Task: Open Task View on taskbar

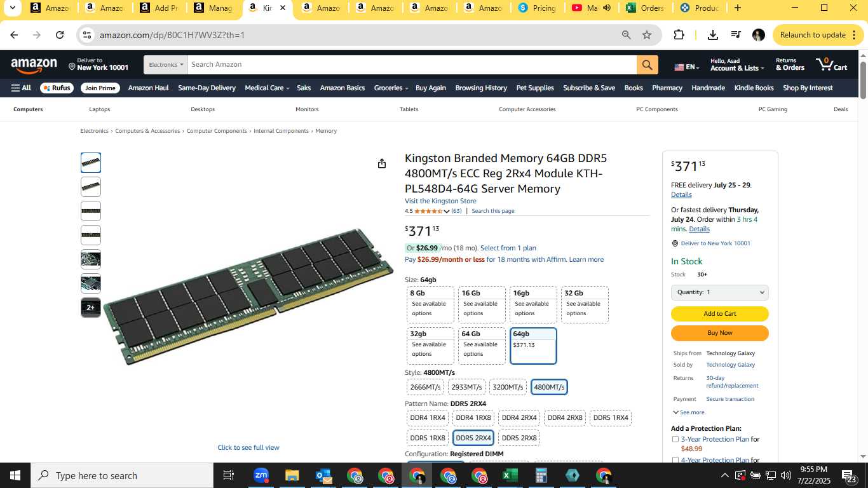Action: (229, 475)
